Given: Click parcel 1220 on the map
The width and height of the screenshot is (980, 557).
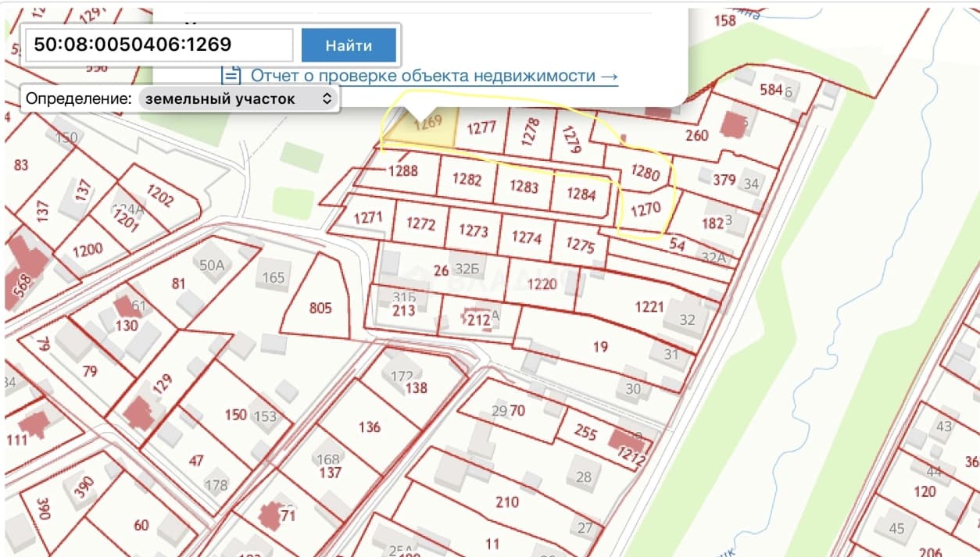Looking at the screenshot, I should click(542, 284).
